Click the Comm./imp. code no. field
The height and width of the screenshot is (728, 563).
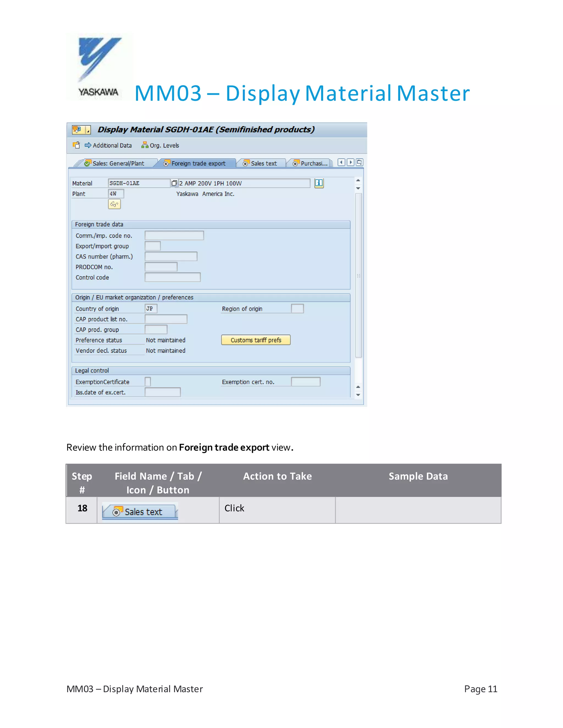174,235
